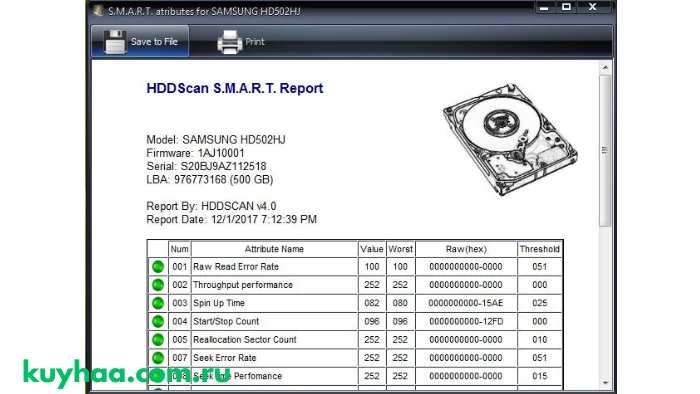Image resolution: width=700 pixels, height=394 pixels.
Task: Close the S.M.A.R.T. attributes window
Action: coord(593,7)
